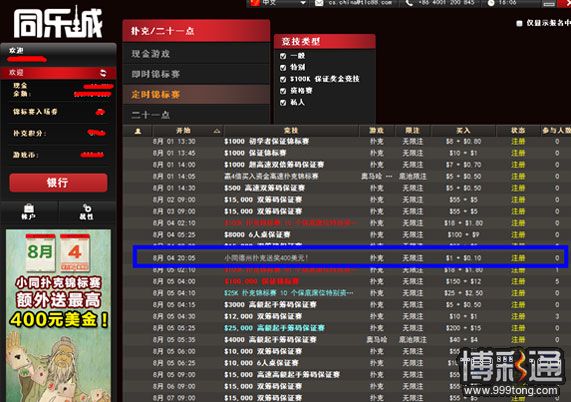
Task: Click the red 银行 button
Action: pos(58,182)
